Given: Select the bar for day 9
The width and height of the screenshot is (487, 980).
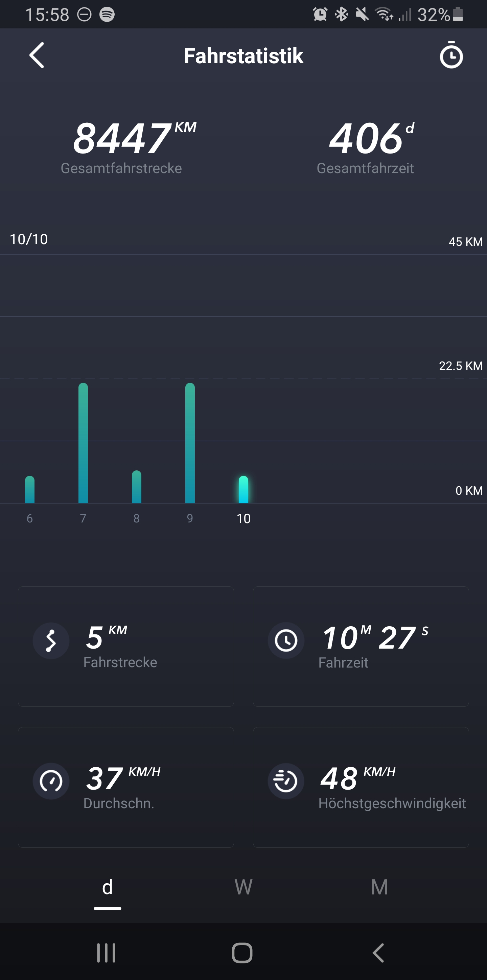Looking at the screenshot, I should point(190,443).
